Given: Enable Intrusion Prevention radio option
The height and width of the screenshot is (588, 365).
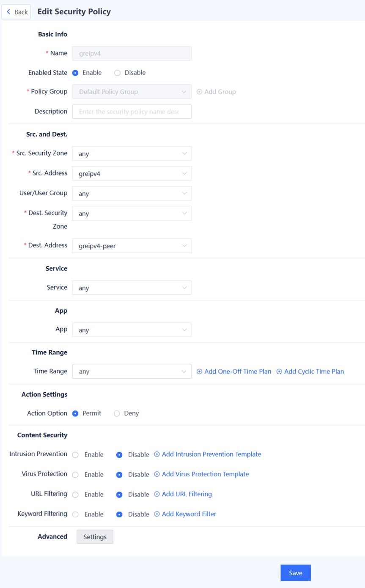Looking at the screenshot, I should tap(75, 455).
